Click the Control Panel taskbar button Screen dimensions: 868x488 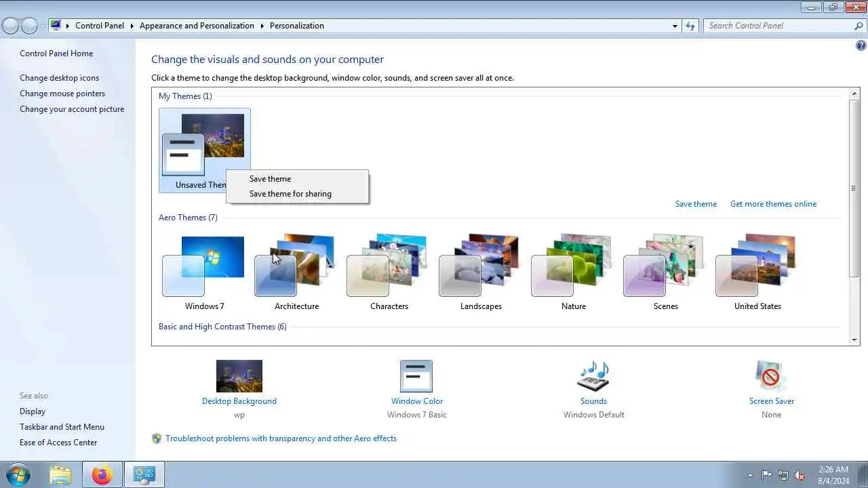144,475
